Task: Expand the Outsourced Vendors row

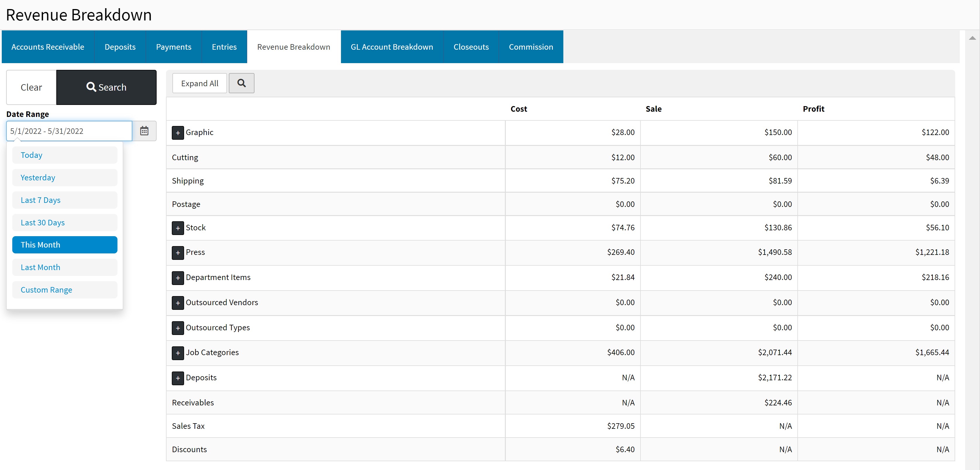Action: coord(178,303)
